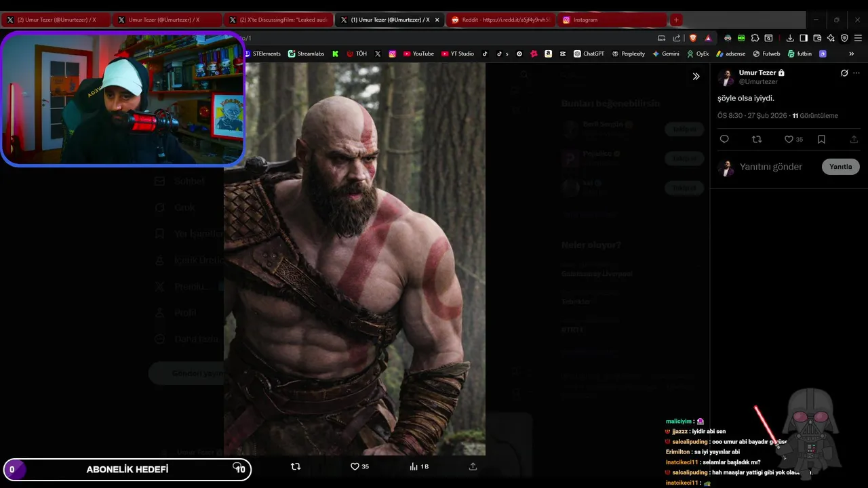Click the tweet timestamp ÖS 8:30 · 27 Şub 2026
868x488 pixels.
(x=752, y=116)
